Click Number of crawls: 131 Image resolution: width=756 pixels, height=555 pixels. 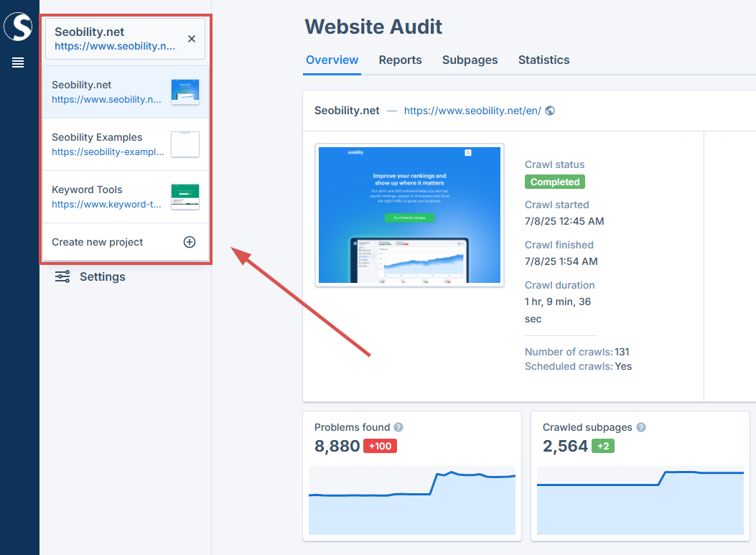(577, 352)
